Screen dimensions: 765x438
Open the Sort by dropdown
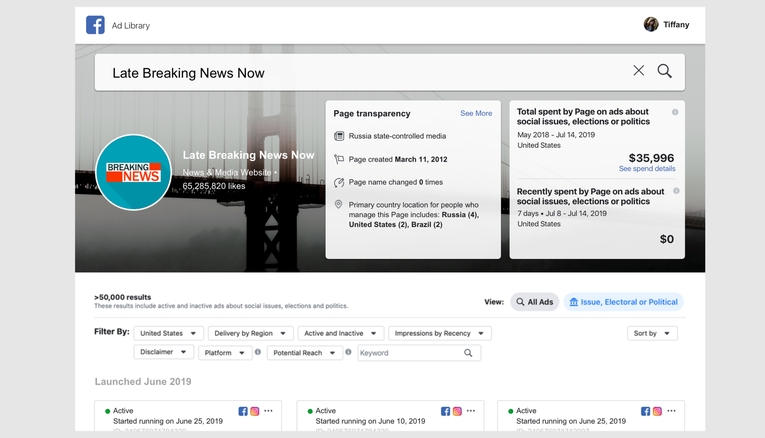coord(652,333)
